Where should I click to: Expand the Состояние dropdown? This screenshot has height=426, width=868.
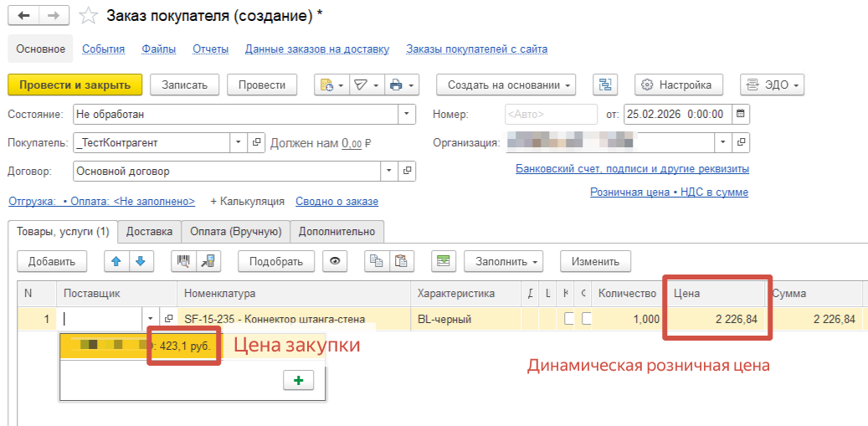[x=406, y=113]
